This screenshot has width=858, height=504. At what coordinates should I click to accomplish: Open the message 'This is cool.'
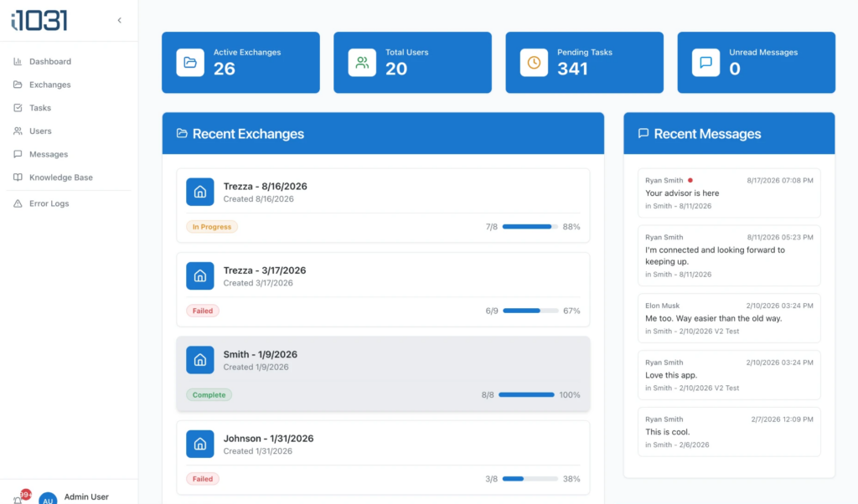[x=729, y=432]
